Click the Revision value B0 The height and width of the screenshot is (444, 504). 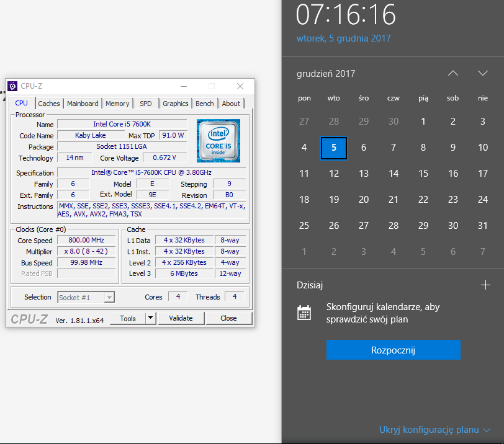click(229, 195)
